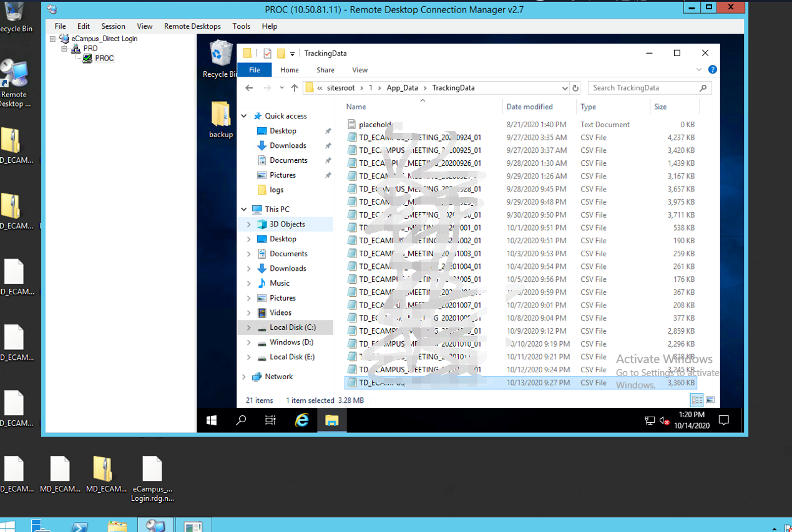Open the remote taskbar search magnifier
792x532 pixels.
pyautogui.click(x=241, y=420)
